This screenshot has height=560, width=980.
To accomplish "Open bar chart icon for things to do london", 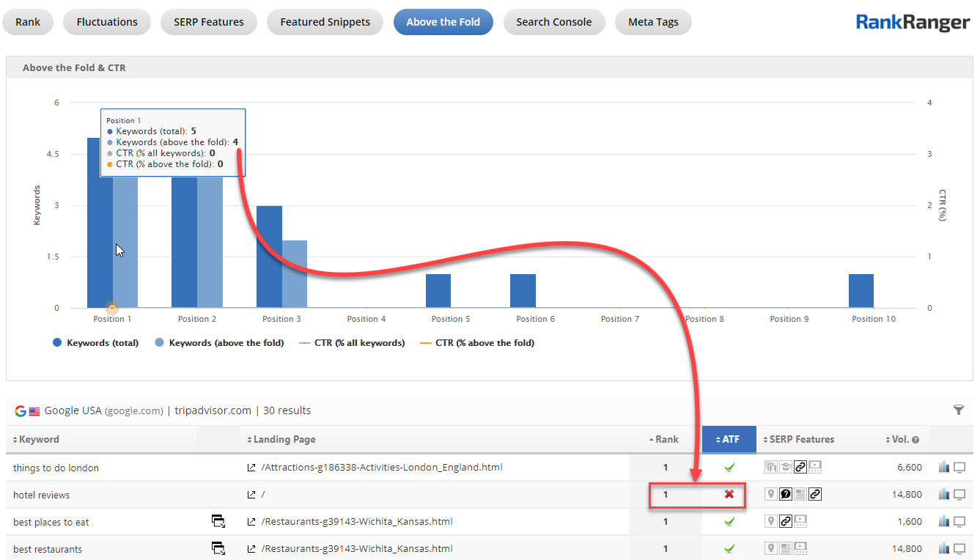I will (x=944, y=468).
